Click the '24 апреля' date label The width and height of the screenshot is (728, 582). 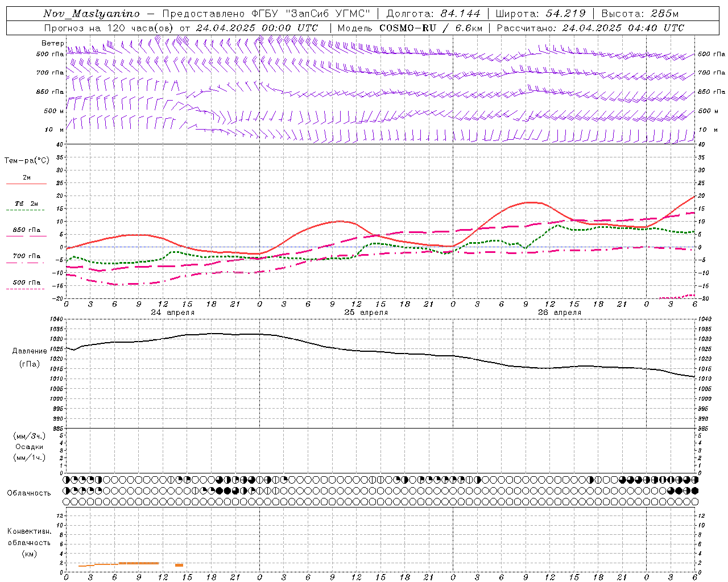pyautogui.click(x=172, y=313)
